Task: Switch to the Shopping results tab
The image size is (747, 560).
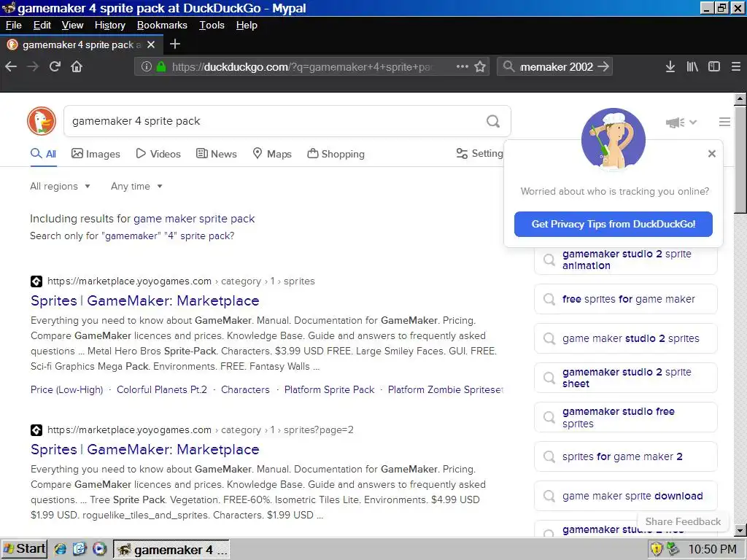Action: pos(336,154)
